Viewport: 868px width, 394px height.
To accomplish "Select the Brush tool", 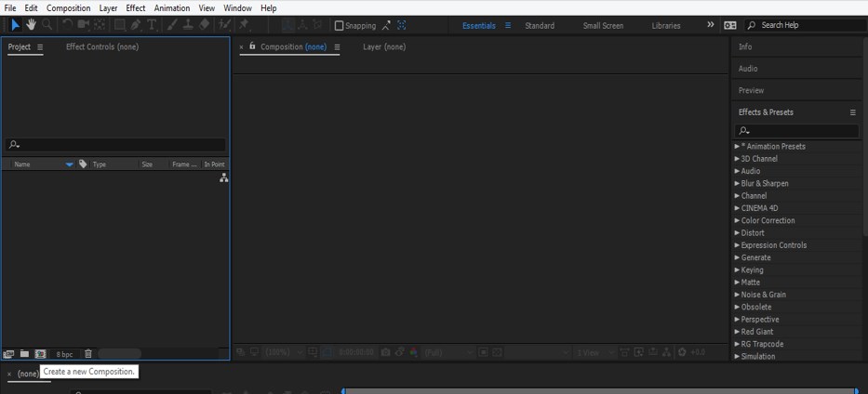I will tap(172, 25).
